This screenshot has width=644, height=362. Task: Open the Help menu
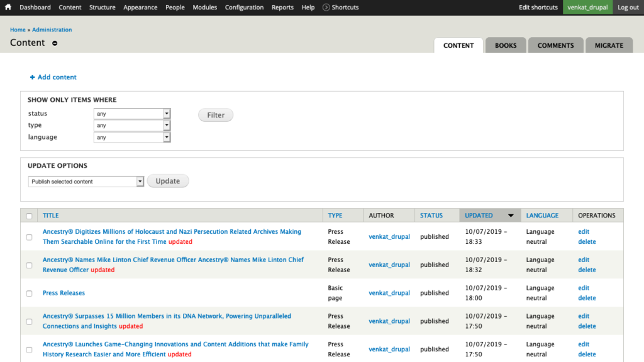pos(308,8)
